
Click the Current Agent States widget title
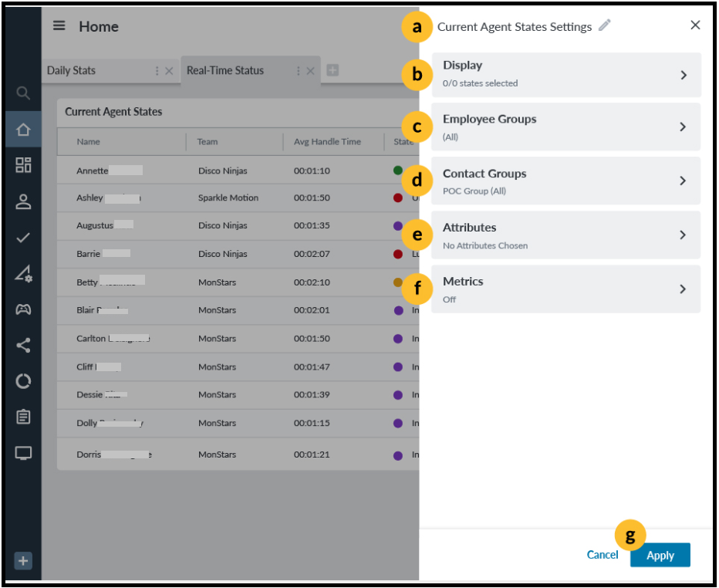113,111
